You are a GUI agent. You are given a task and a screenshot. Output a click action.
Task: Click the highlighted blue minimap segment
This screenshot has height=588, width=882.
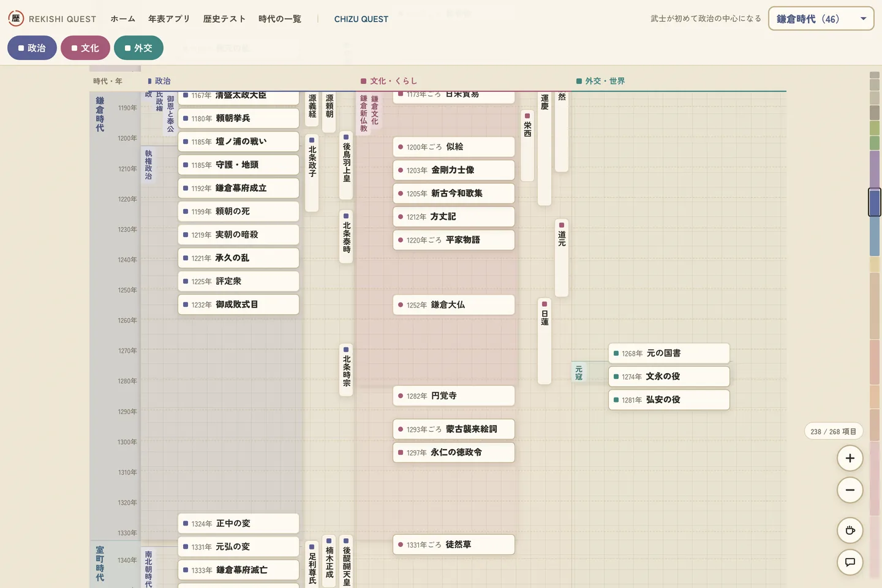[875, 202]
